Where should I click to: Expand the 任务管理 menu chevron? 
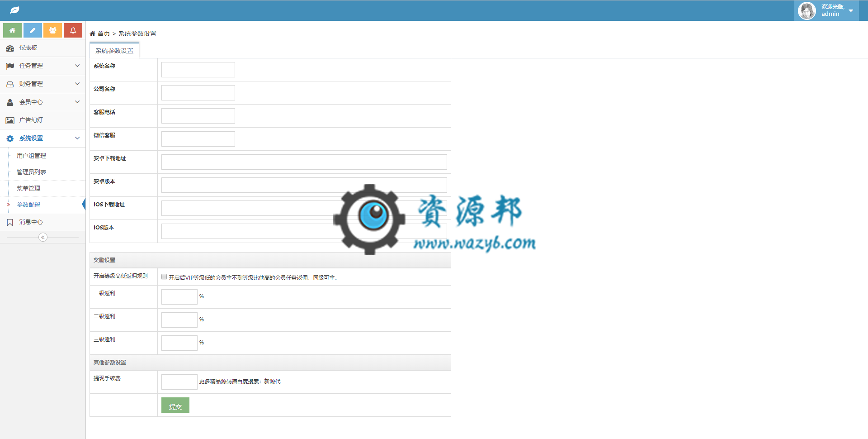pos(77,66)
